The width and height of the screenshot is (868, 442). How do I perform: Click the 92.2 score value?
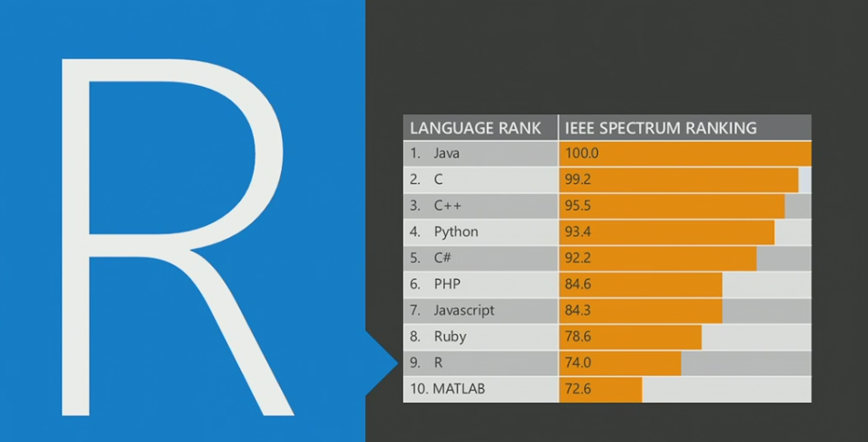[x=578, y=258]
